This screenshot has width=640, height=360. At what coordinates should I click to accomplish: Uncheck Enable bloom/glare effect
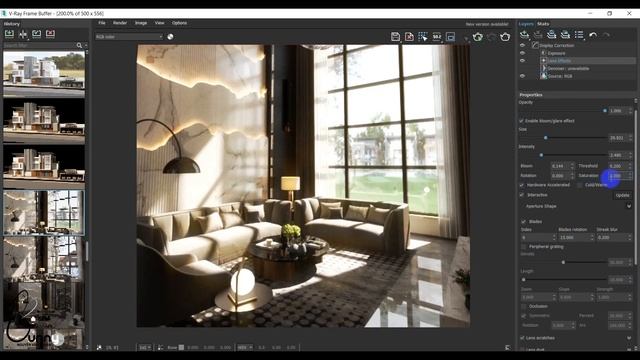click(521, 121)
